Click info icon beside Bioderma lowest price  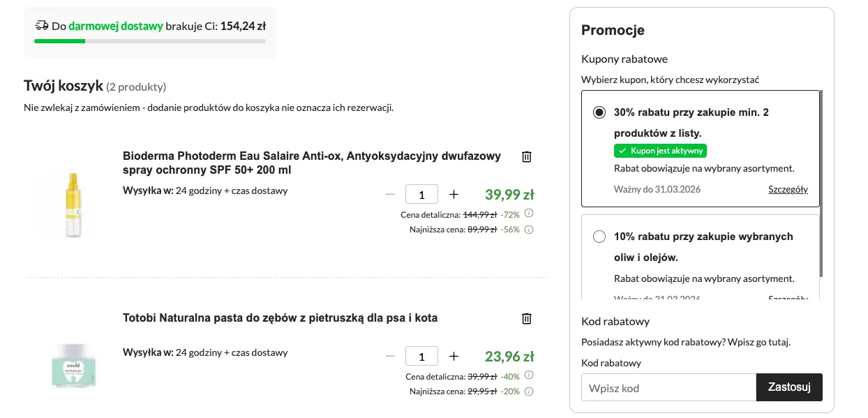coord(529,229)
